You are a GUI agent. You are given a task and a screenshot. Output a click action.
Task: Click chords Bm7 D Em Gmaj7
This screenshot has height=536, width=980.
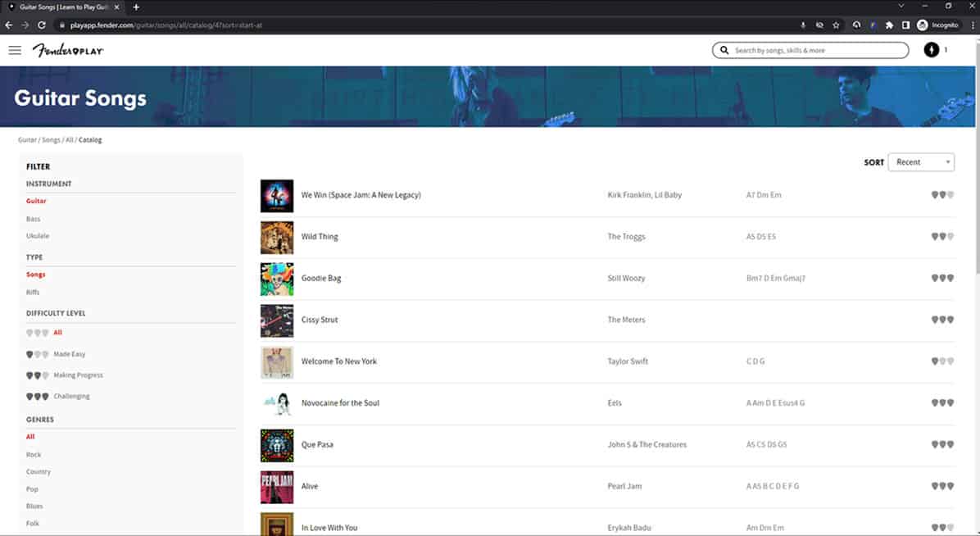pos(776,279)
